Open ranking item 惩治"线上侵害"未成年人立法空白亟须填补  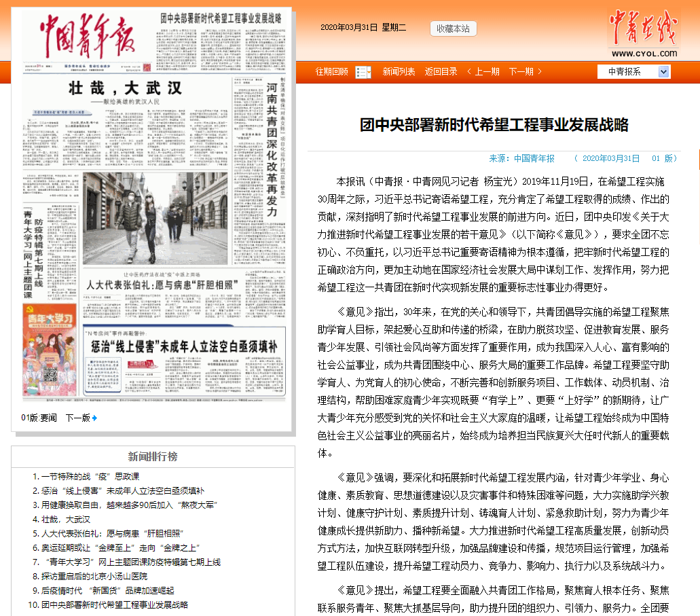(123, 491)
